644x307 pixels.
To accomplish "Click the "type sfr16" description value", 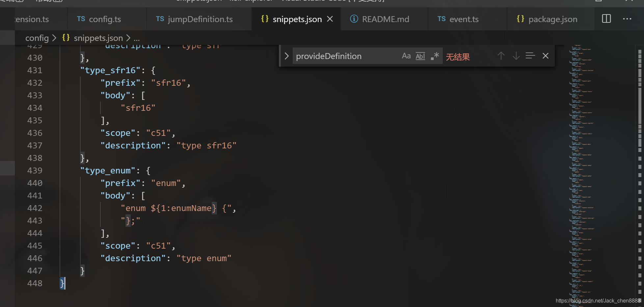I will [206, 145].
